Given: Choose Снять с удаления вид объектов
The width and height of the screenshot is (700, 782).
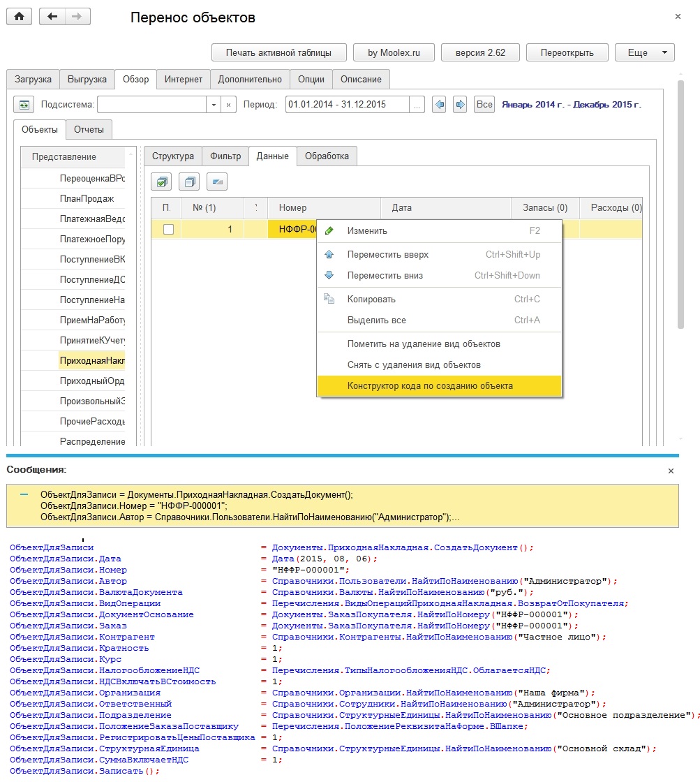Looking at the screenshot, I should click(x=439, y=365).
